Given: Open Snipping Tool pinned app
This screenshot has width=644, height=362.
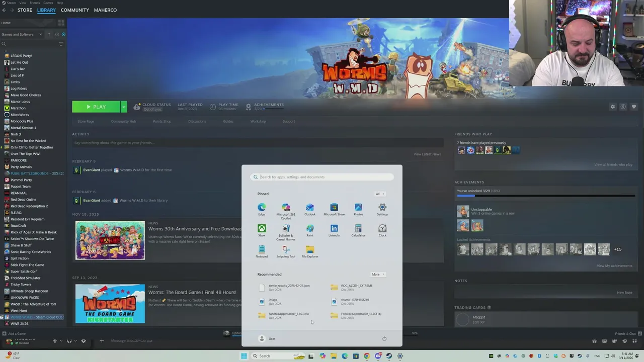Looking at the screenshot, I should coord(286,252).
